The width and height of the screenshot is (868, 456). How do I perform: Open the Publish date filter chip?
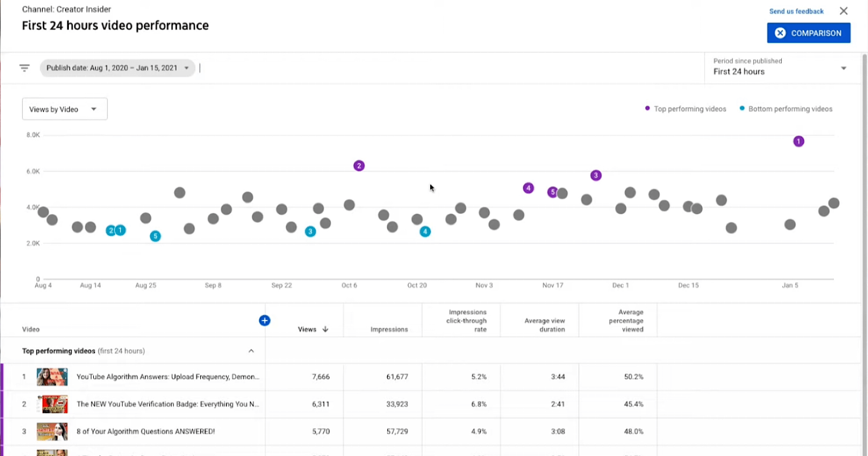[x=117, y=68]
